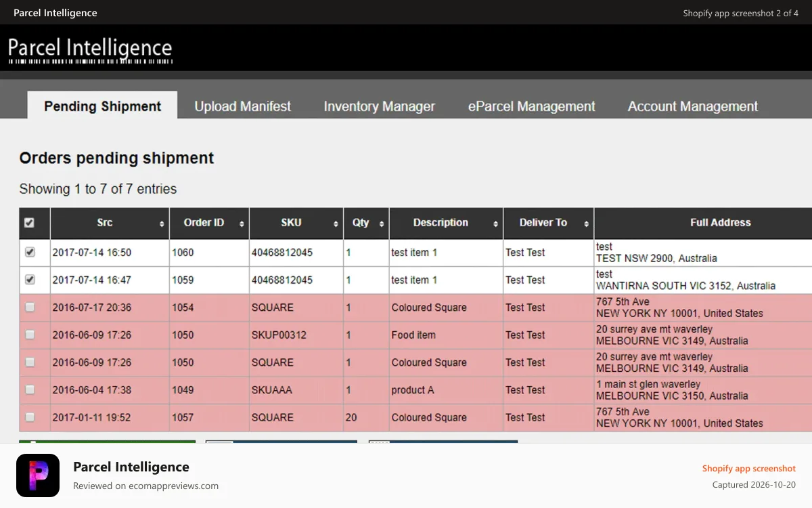This screenshot has height=508, width=812.
Task: Switch to the Pending Shipment tab
Action: (102, 106)
